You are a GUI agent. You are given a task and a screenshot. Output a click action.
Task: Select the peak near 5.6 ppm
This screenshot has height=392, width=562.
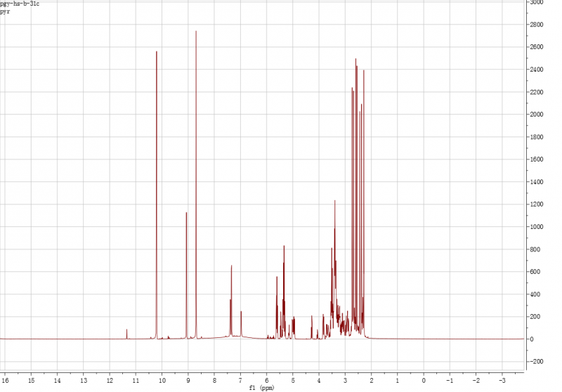pyautogui.click(x=277, y=306)
